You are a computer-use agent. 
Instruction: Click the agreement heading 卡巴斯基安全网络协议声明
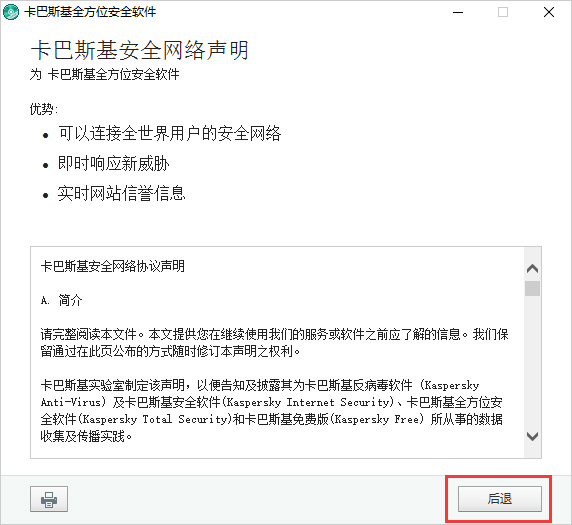[113, 266]
